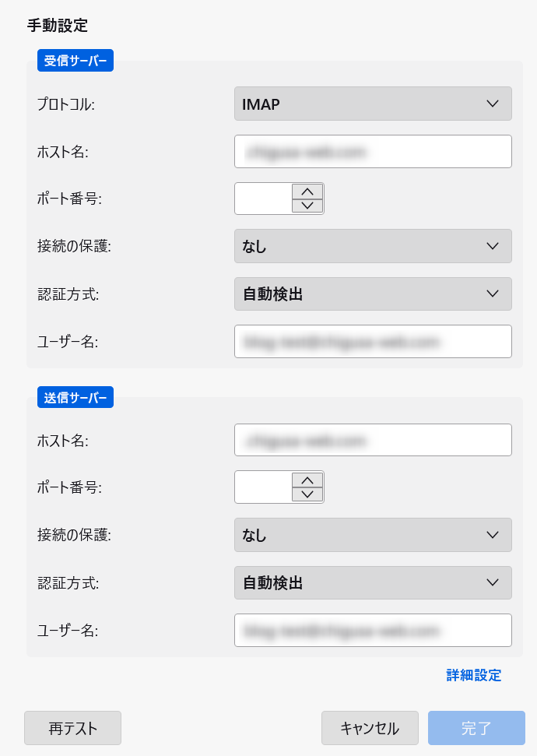Expand outgoing 接続の保護 dropdown
537x756 pixels.
[x=373, y=535]
